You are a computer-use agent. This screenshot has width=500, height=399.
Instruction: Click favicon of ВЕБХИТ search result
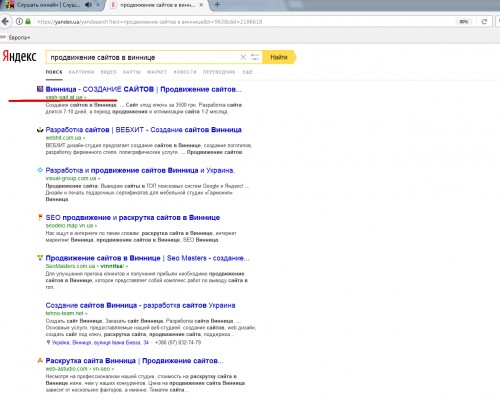pos(40,130)
